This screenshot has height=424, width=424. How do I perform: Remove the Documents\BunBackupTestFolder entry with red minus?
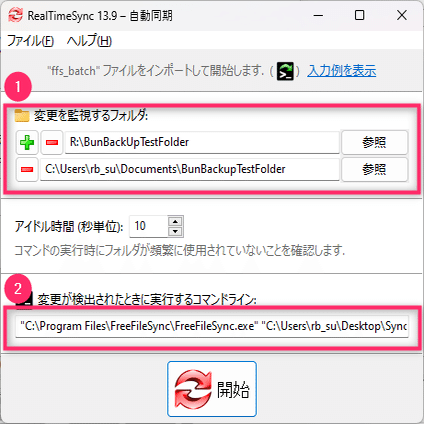tap(27, 170)
